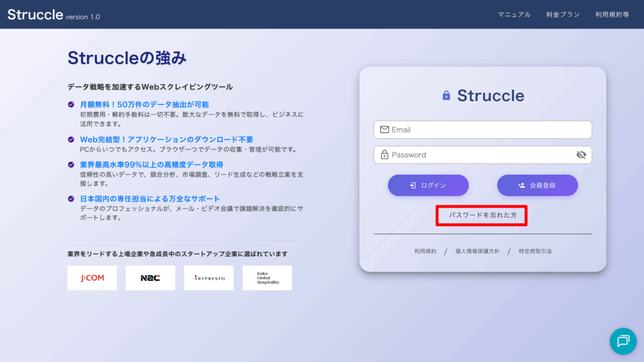Click the padlock icon in the Password field
Viewport: 644px width, 362px height.
384,155
